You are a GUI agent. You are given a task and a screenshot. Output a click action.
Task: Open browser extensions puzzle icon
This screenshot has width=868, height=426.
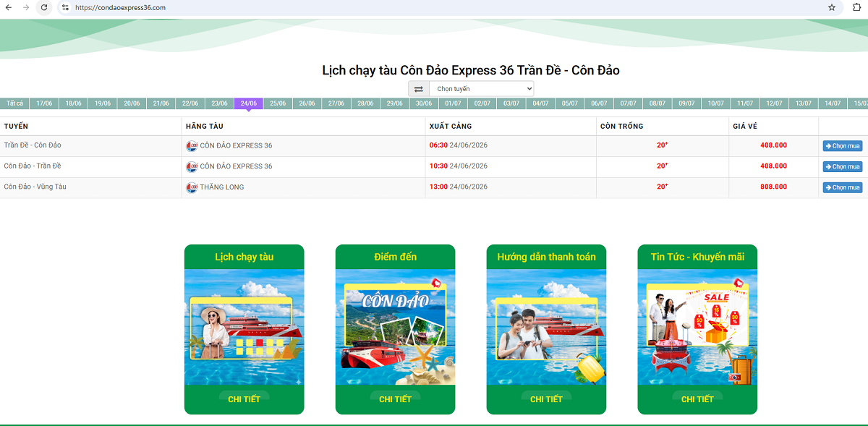pos(858,7)
